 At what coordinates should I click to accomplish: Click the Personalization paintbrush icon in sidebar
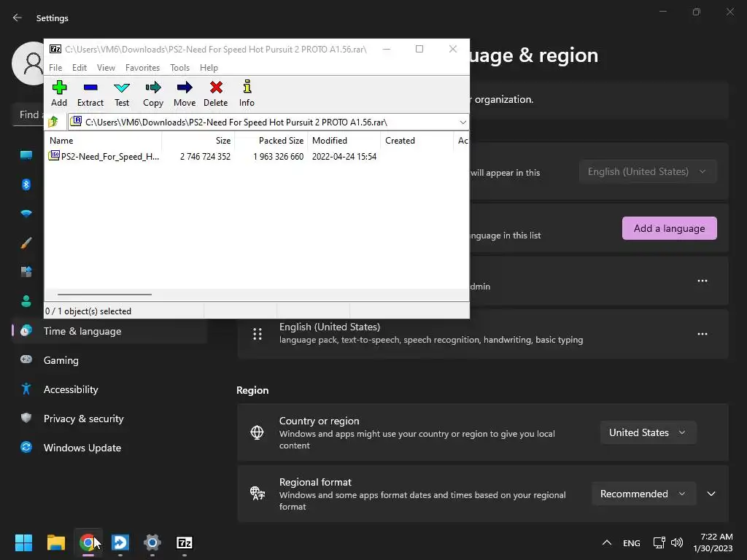[26, 243]
